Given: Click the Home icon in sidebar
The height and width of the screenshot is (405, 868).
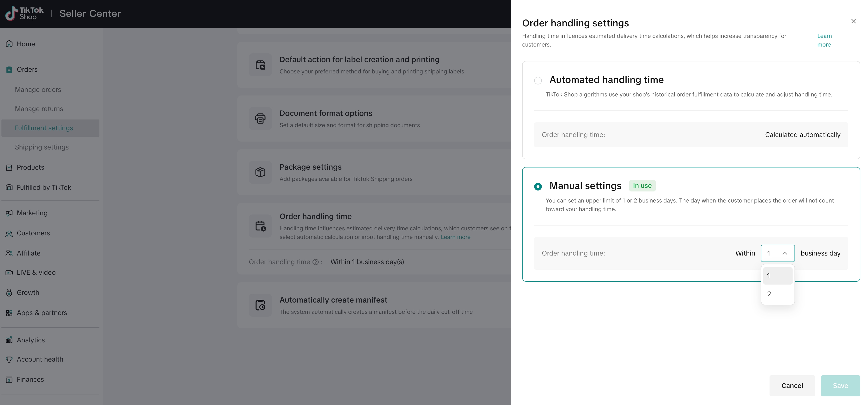Looking at the screenshot, I should tap(9, 44).
